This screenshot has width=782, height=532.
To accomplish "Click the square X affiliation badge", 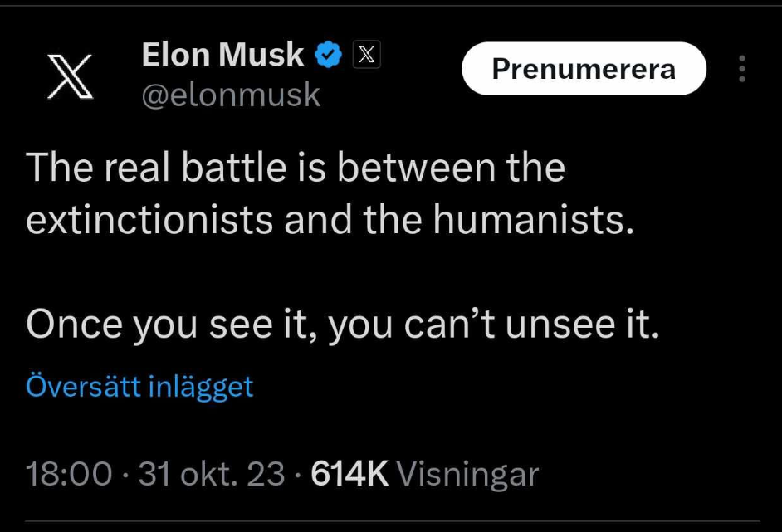I will [x=367, y=55].
